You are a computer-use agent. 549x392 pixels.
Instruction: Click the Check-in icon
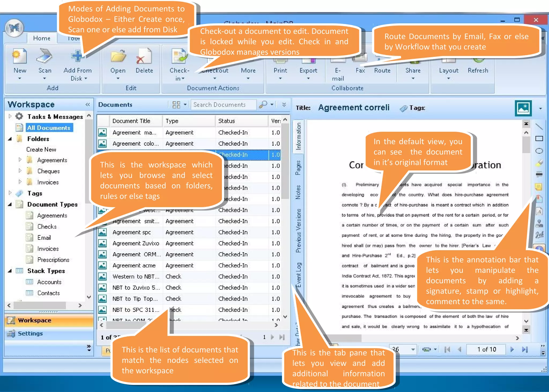[x=179, y=57]
